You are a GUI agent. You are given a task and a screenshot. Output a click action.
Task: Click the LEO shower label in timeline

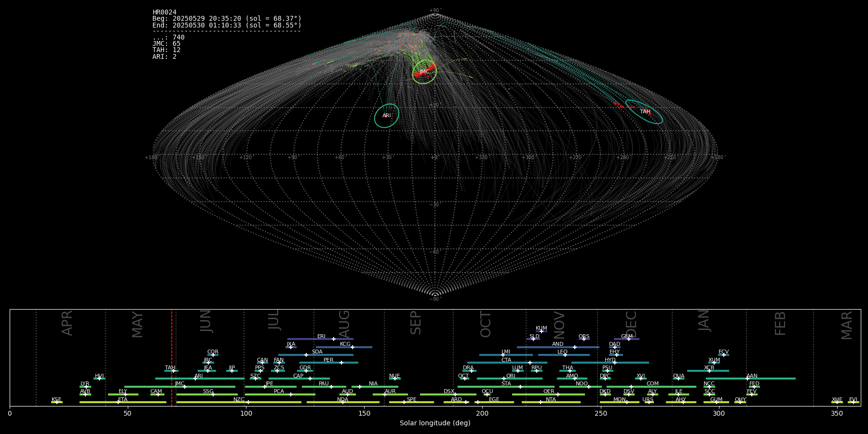point(562,352)
